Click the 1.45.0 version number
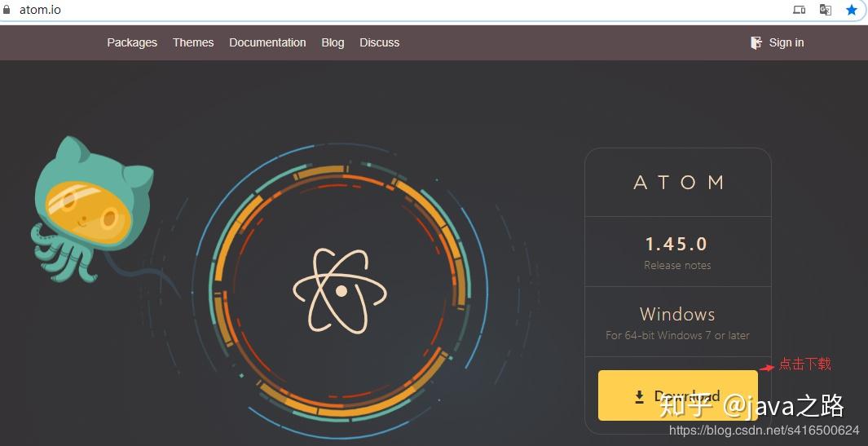868x446 pixels. click(x=676, y=244)
